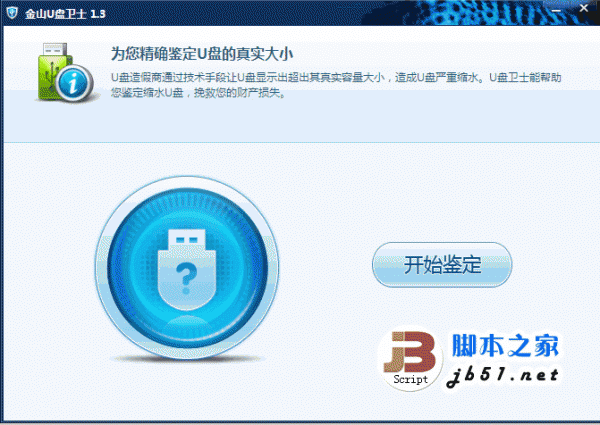Close the 金山U盘卫士 window

(584, 8)
